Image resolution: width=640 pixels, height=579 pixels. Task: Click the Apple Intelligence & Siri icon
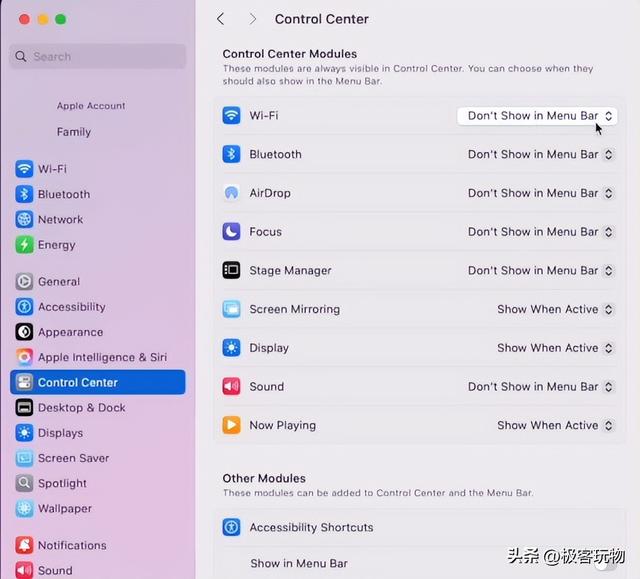(x=24, y=357)
